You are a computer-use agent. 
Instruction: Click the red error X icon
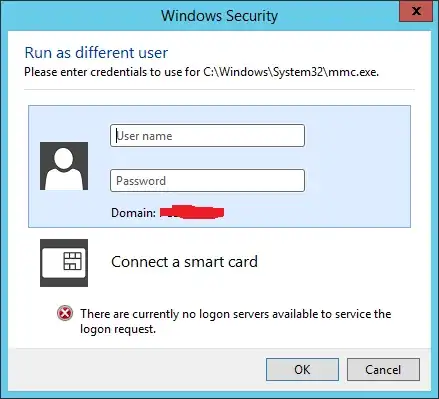pos(65,313)
